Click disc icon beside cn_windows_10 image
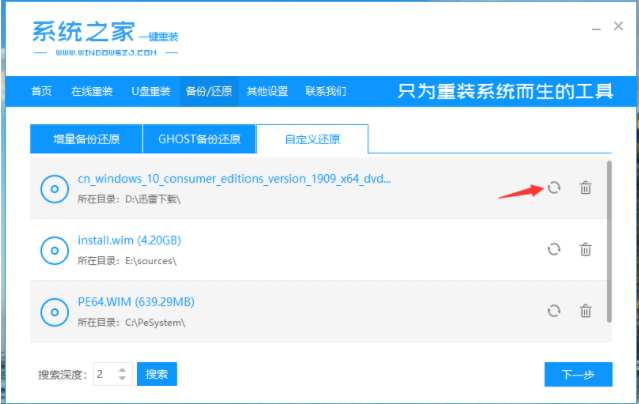 pyautogui.click(x=53, y=188)
